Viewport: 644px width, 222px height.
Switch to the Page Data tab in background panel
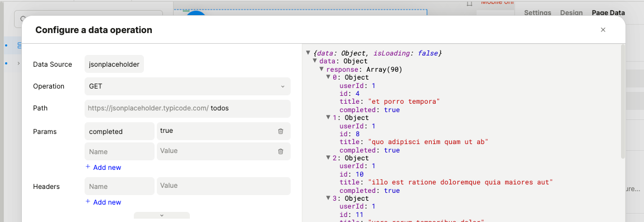(608, 13)
